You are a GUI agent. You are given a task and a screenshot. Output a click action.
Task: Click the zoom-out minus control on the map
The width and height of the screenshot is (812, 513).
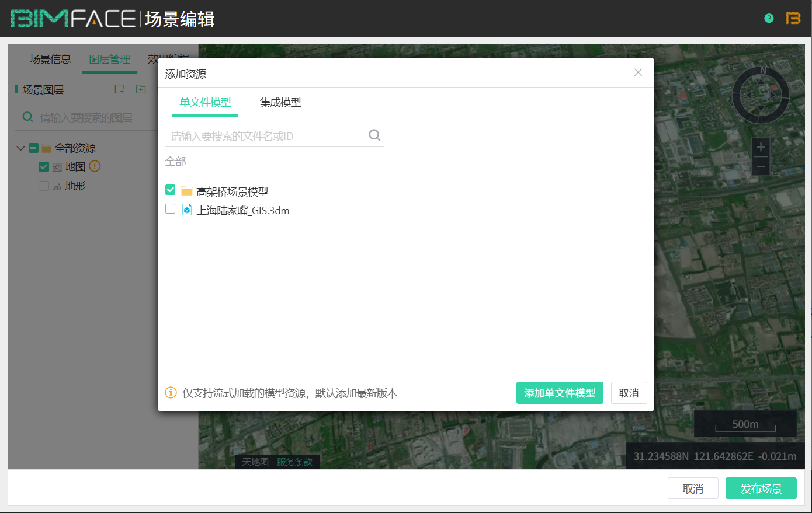pos(761,166)
